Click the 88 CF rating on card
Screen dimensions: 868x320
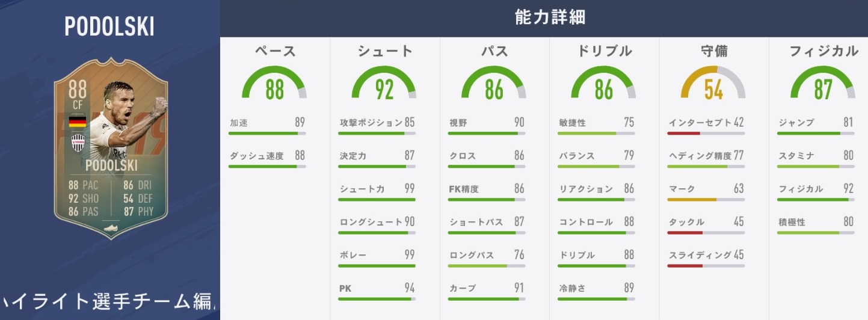[x=78, y=96]
